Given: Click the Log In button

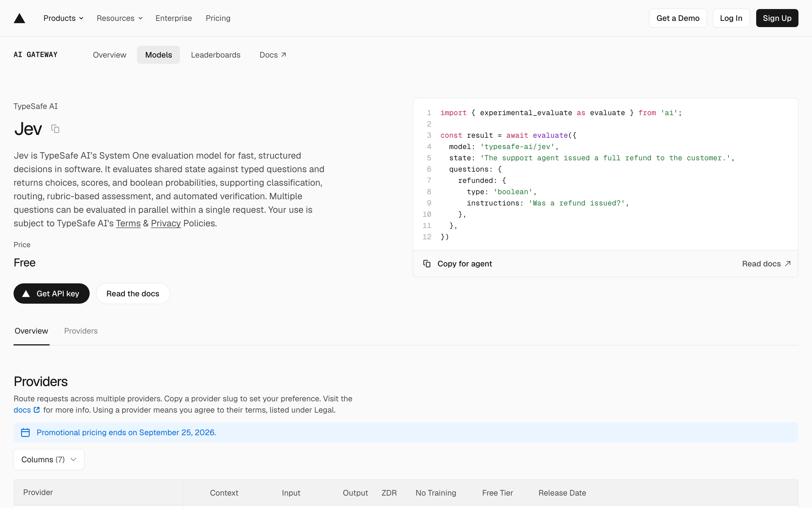Looking at the screenshot, I should pos(731,18).
